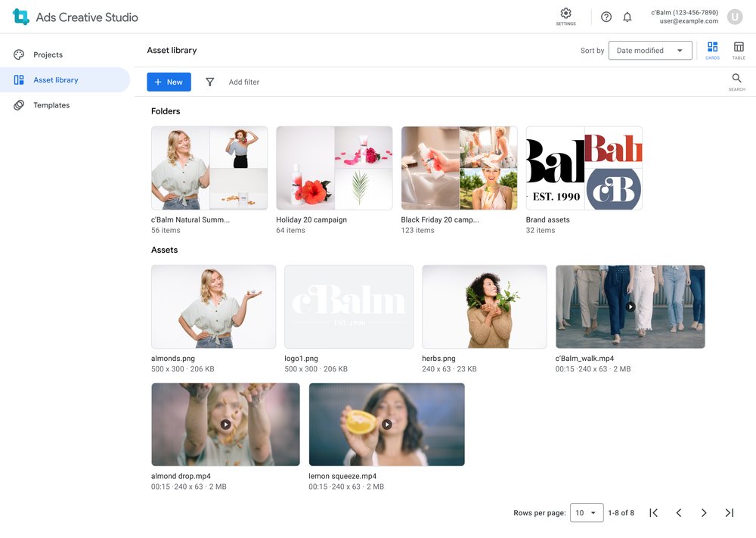Screen dimensions: 756x538
Task: Click the New button
Action: 169,82
